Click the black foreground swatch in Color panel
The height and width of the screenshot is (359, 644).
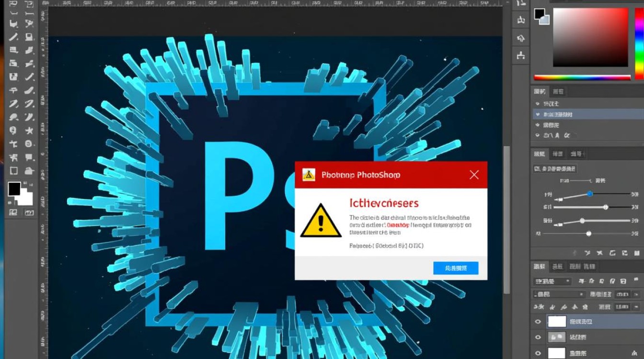[x=540, y=13]
